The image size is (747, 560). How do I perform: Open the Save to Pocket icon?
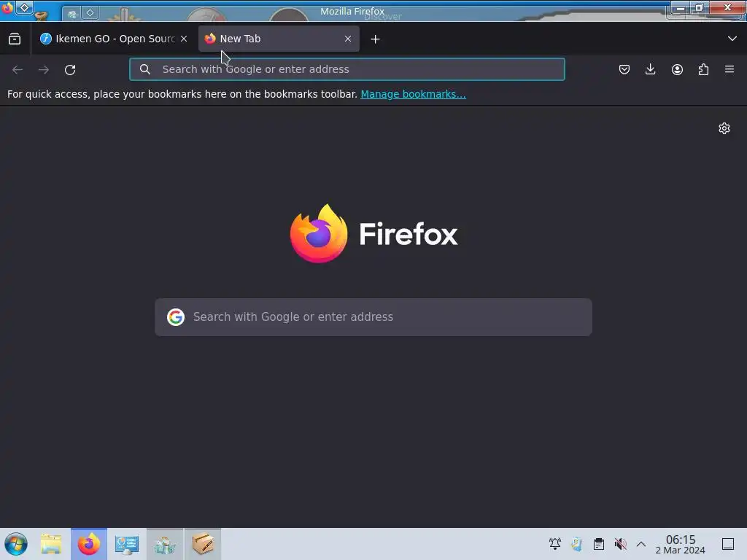coord(624,69)
